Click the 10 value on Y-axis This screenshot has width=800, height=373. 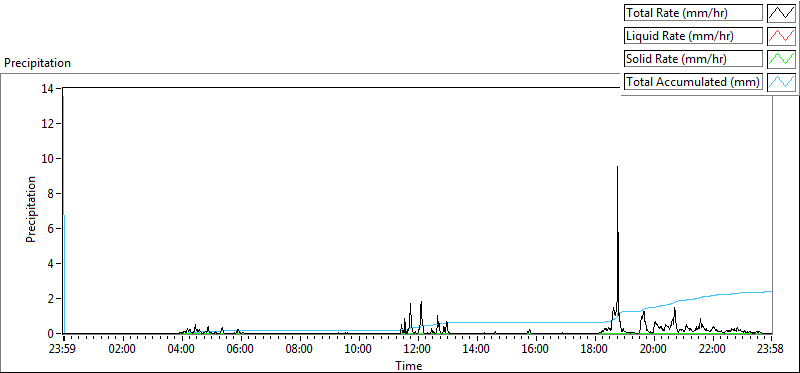coord(48,159)
